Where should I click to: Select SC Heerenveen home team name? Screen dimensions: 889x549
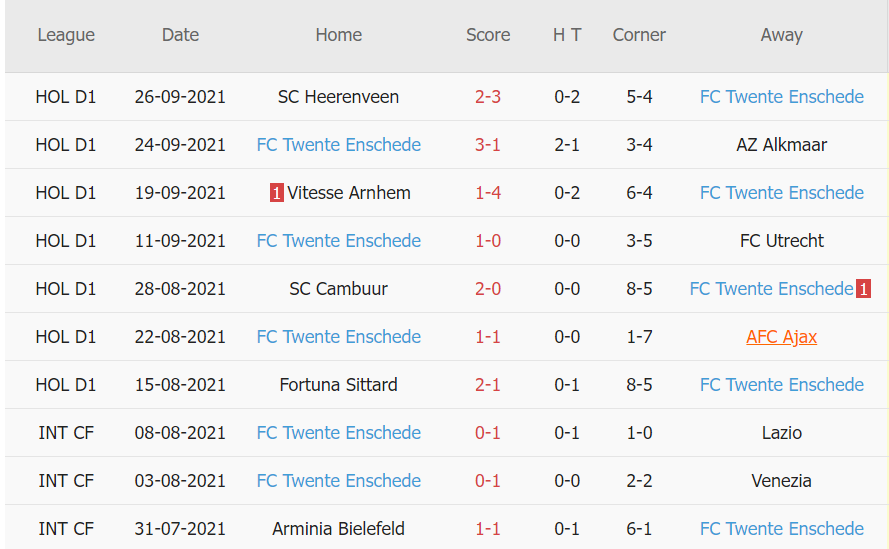tap(338, 97)
